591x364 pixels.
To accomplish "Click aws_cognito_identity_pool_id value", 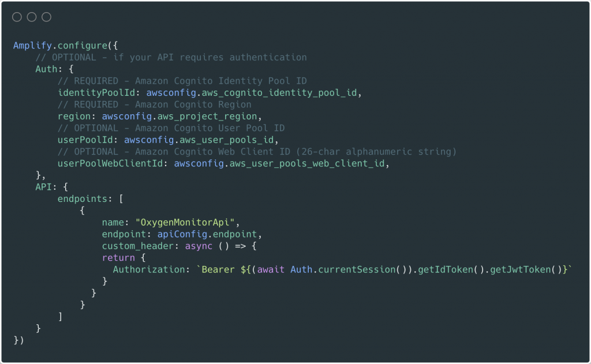I will tap(279, 93).
